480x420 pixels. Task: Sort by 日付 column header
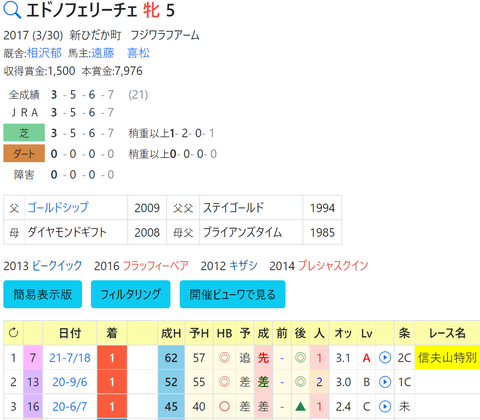point(70,333)
